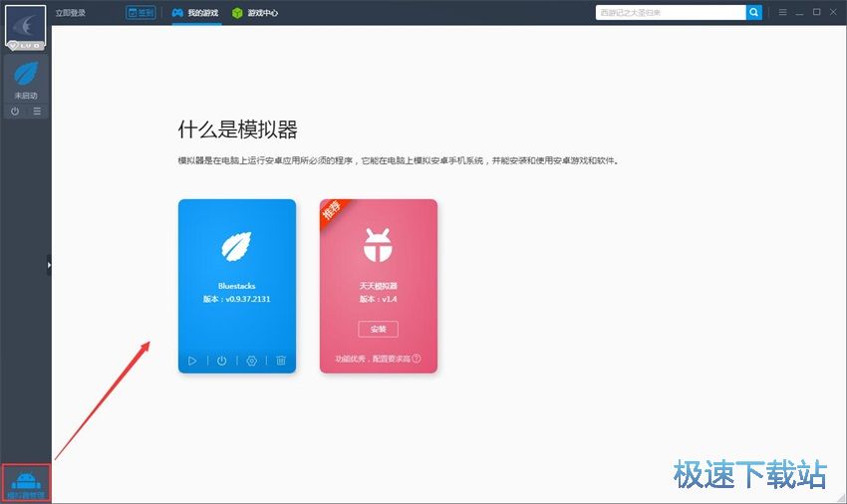Click the 天天模拟器 name label
The height and width of the screenshot is (504, 847).
(378, 286)
